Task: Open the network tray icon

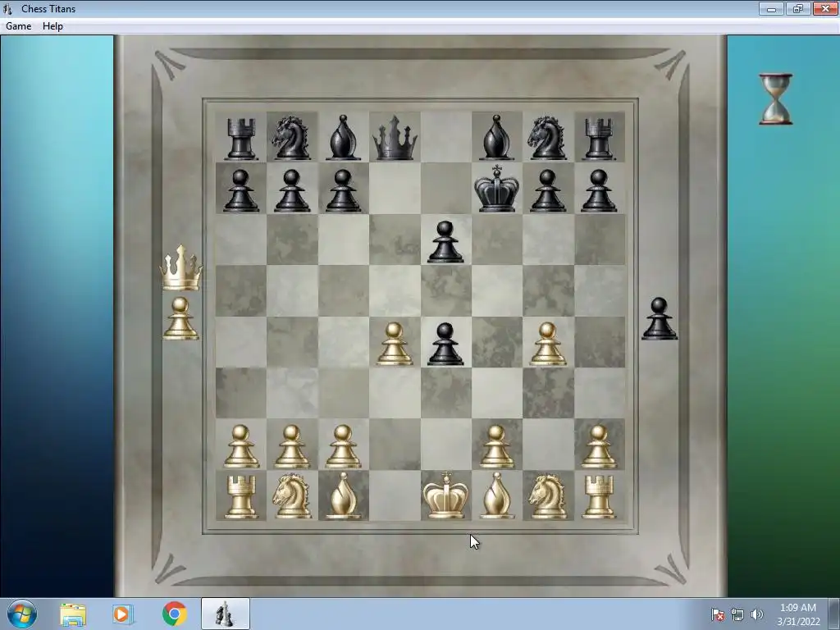Action: pos(737,614)
